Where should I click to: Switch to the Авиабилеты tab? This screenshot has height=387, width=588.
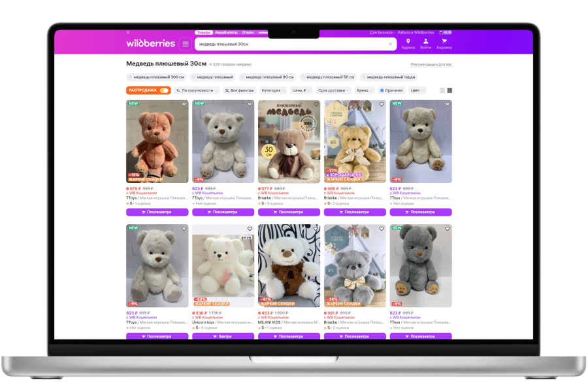[x=226, y=32]
